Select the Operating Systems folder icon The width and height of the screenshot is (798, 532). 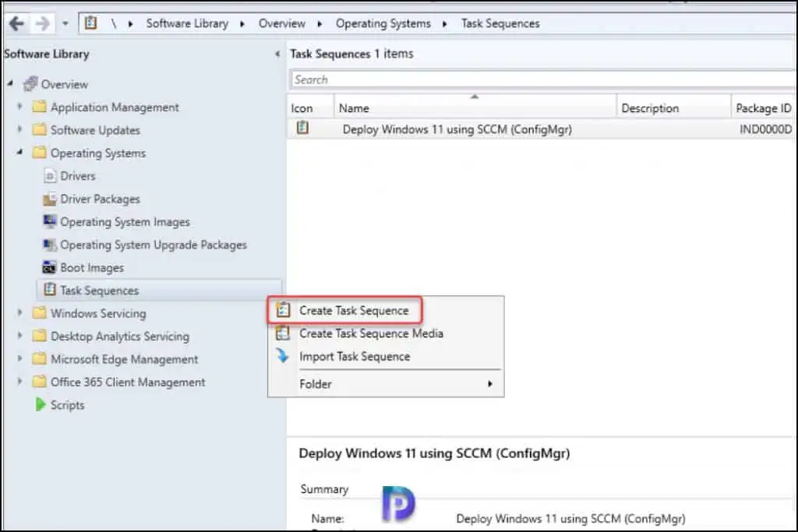click(39, 152)
